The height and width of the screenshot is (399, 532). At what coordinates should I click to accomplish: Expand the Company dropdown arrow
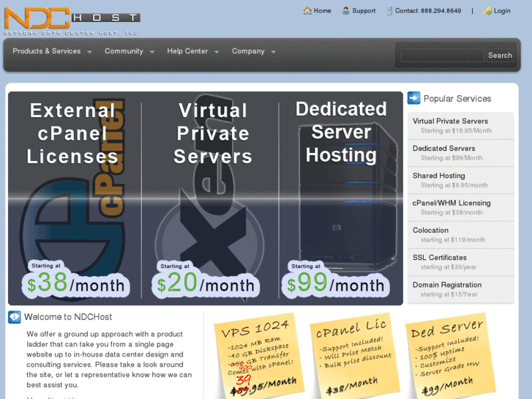(x=273, y=52)
